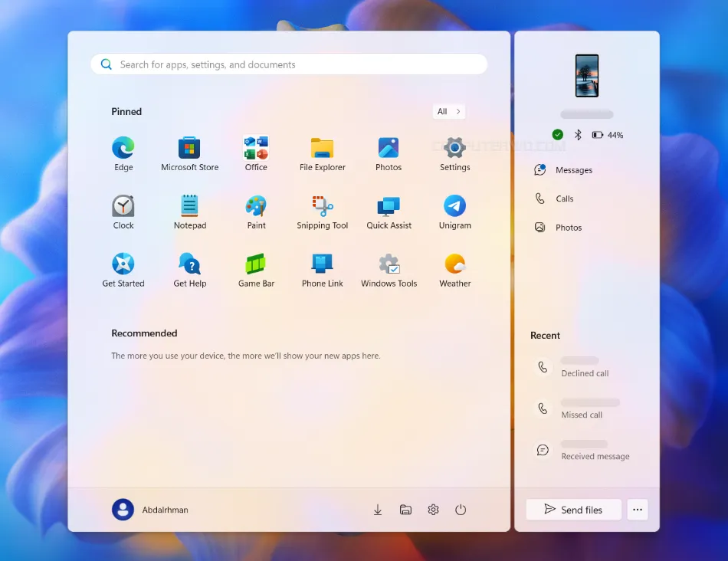Screen dimensions: 728x561
Task: Click the search box for apps and settings
Action: point(289,64)
